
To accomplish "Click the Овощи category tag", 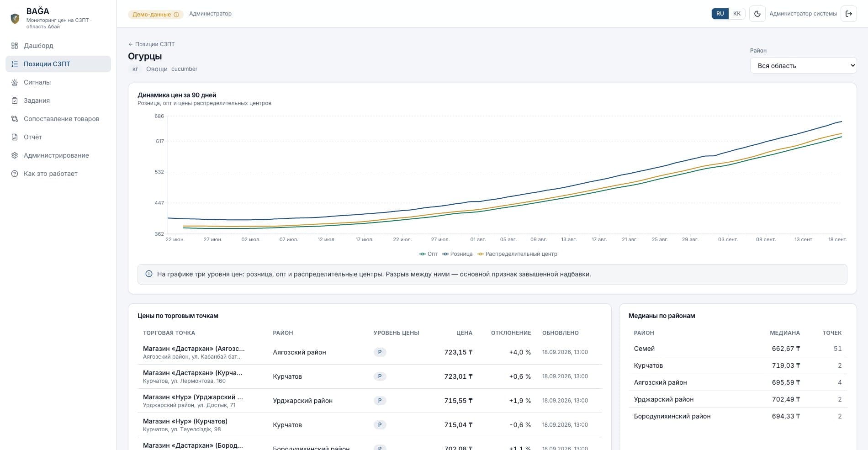I will 157,69.
